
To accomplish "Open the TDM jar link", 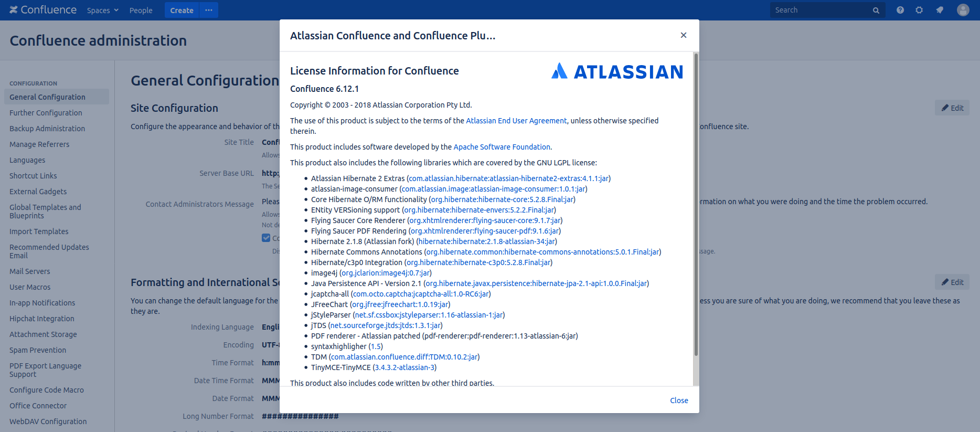I will (x=404, y=357).
